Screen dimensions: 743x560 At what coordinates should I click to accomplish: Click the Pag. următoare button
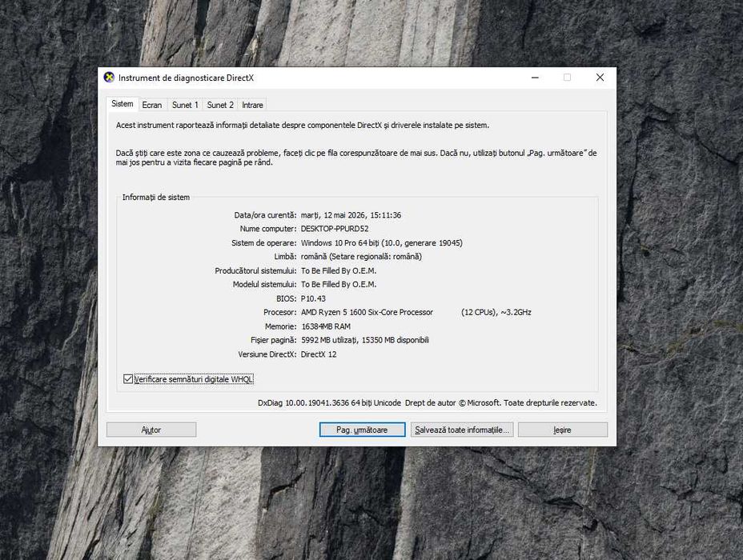click(362, 430)
